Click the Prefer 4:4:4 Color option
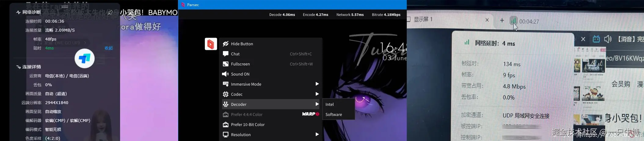The image size is (644, 141). (271, 114)
